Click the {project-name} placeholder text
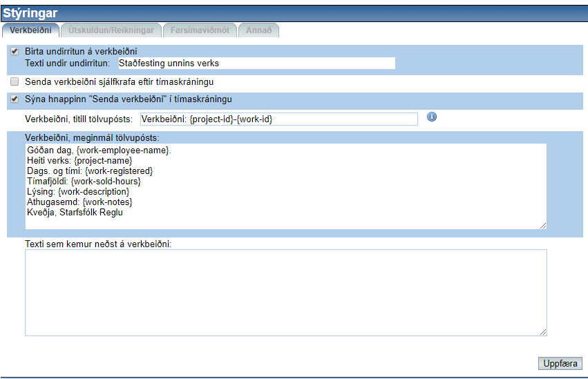 point(103,160)
